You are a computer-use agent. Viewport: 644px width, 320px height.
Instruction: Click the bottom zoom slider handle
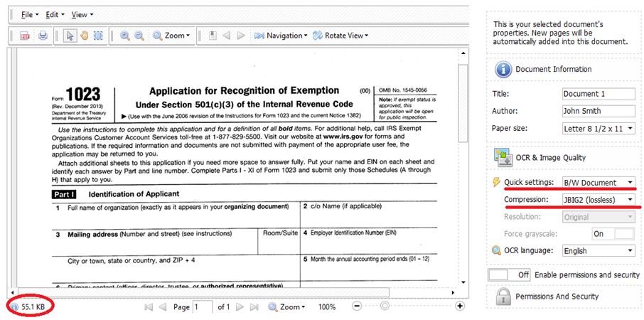coord(385,306)
